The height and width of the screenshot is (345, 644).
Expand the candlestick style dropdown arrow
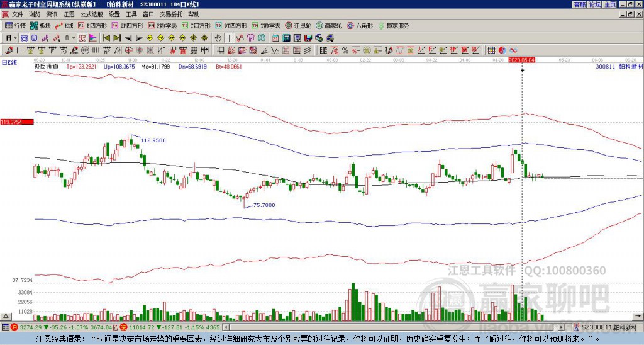[x=74, y=38]
